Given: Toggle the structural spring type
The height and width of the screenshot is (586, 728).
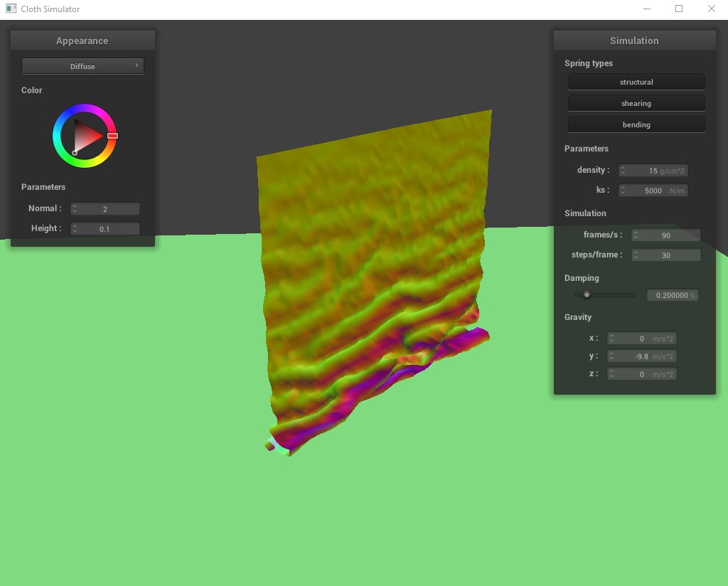Looking at the screenshot, I should [636, 82].
